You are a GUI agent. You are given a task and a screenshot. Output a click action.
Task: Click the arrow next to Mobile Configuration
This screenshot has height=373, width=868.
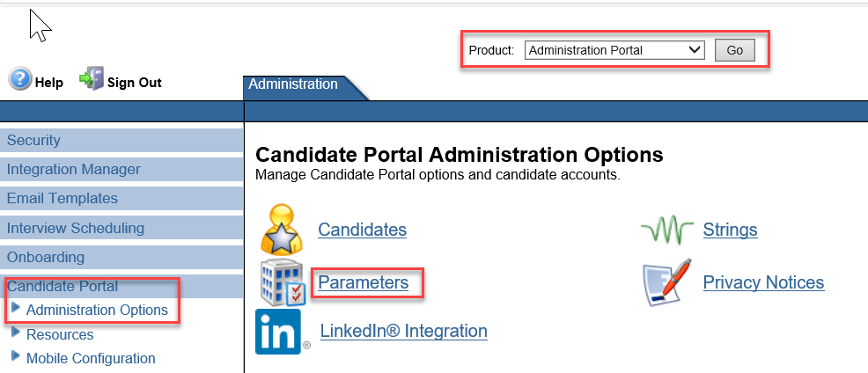(16, 355)
